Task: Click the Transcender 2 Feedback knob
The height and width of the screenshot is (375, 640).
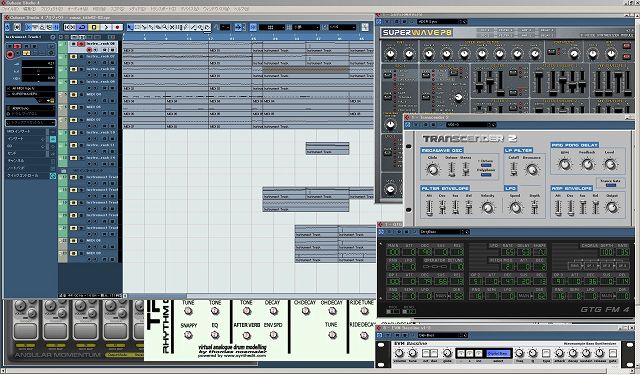Action: 587,164
